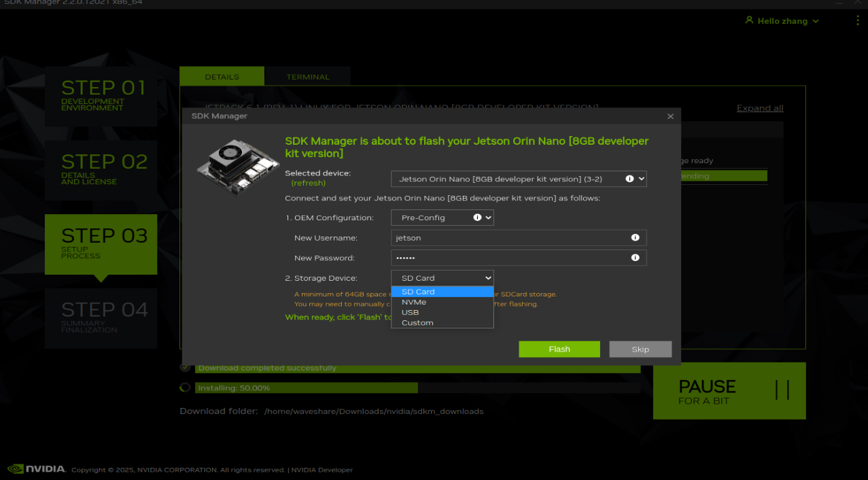Click the Expand all link

tap(760, 108)
